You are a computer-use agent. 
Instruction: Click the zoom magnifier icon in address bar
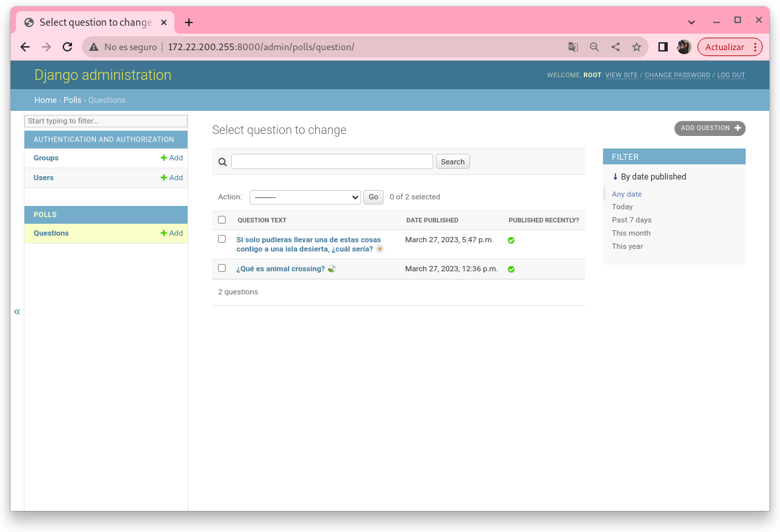(x=594, y=47)
